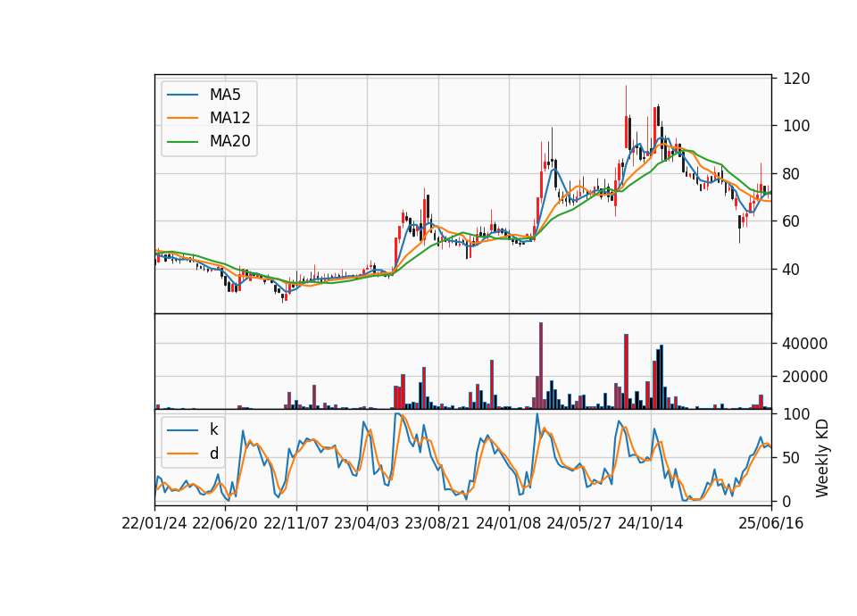Click the blue k legend line sample
857x616 pixels.
[x=182, y=430]
